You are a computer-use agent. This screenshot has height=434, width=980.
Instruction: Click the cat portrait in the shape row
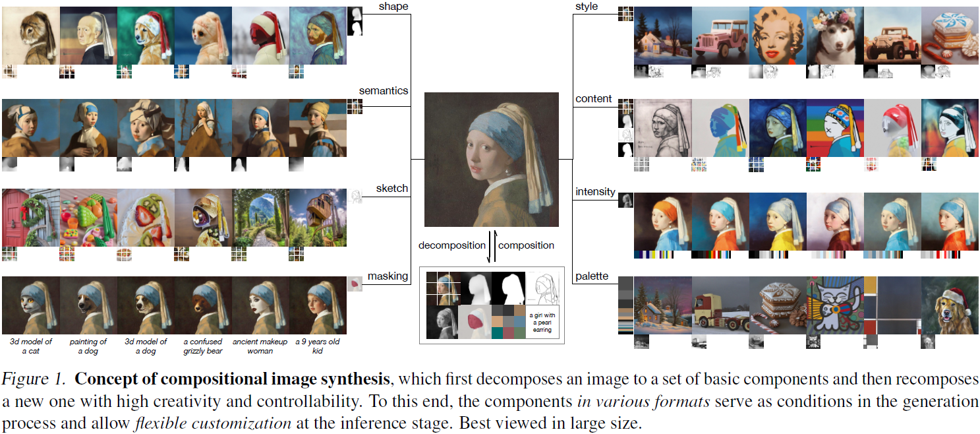[30, 36]
